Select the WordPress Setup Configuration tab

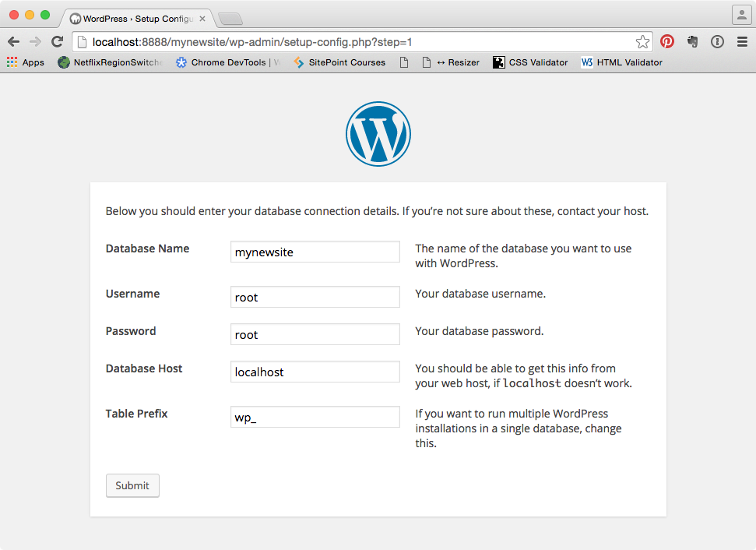tap(137, 19)
